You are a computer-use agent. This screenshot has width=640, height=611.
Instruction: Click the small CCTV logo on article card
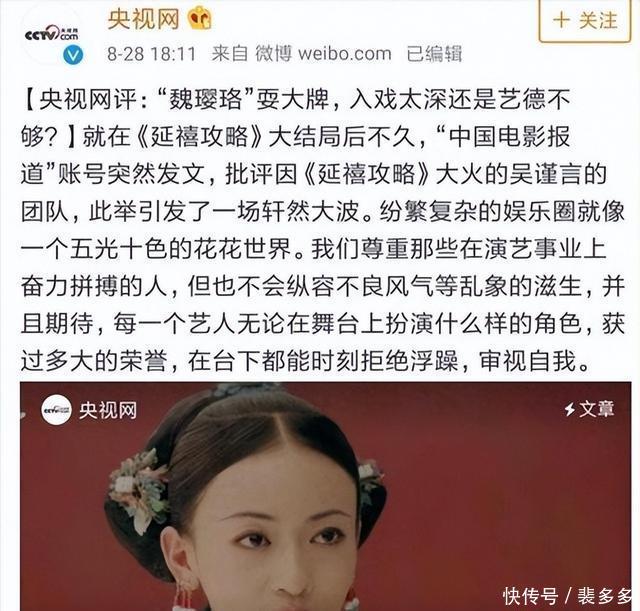pyautogui.click(x=56, y=409)
